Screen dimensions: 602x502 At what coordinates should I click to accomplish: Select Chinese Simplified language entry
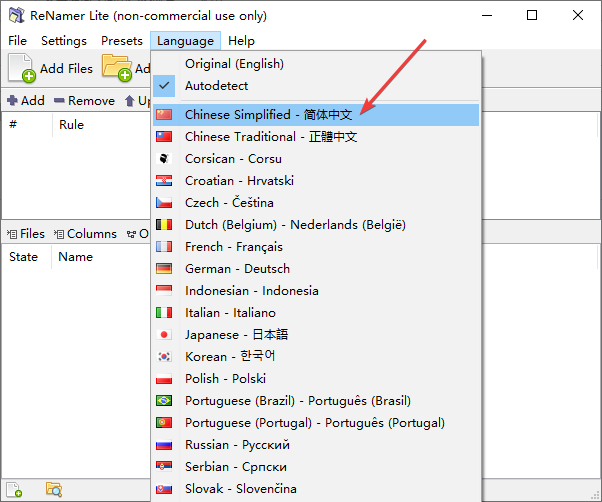click(316, 115)
